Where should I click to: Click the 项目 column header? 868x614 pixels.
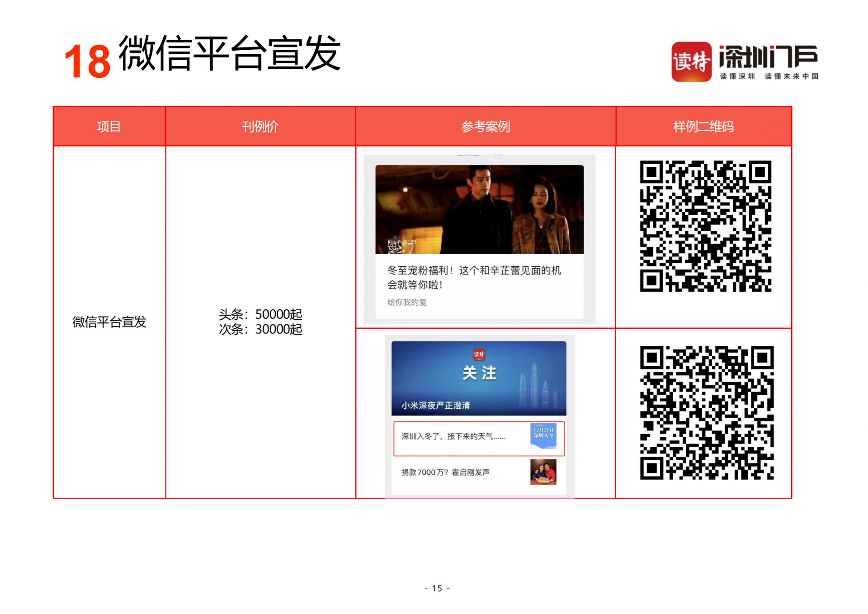click(x=109, y=127)
